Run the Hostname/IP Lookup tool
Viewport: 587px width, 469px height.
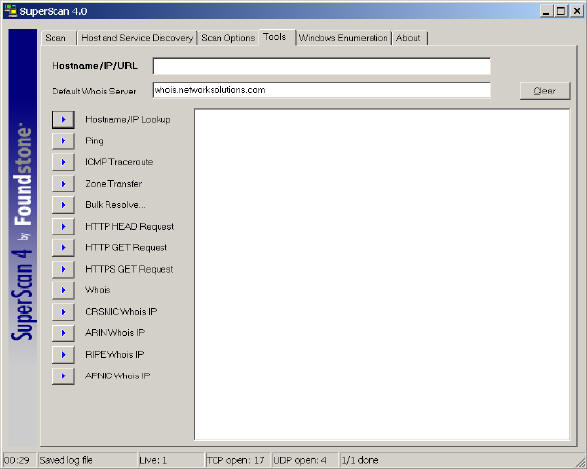tap(63, 120)
